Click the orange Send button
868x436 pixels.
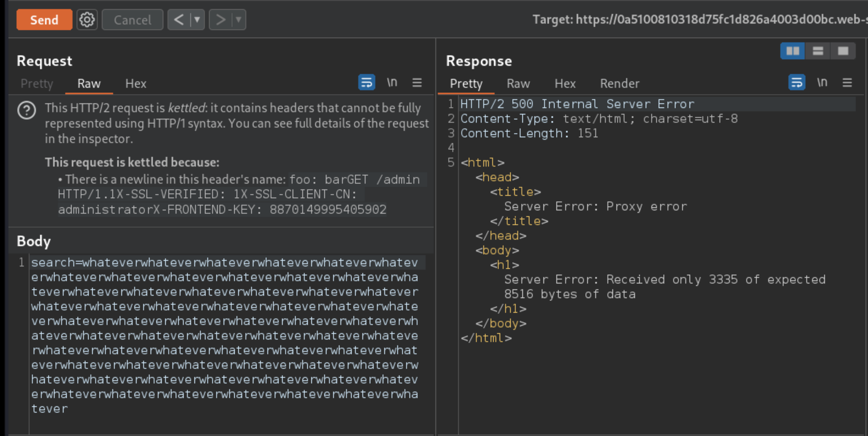(x=44, y=20)
